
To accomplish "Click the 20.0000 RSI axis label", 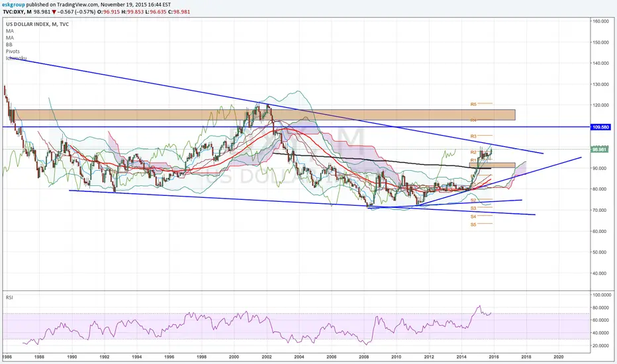I will 602,345.
